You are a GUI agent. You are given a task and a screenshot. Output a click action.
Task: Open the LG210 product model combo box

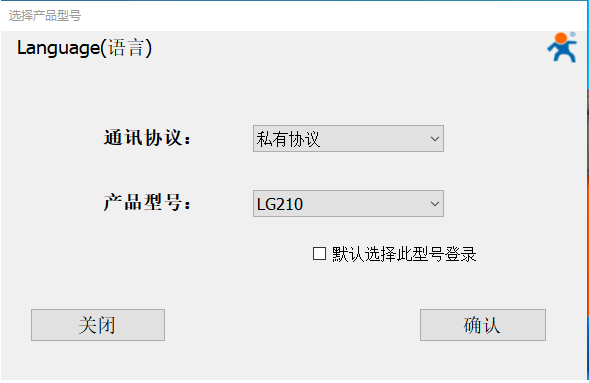click(x=348, y=204)
